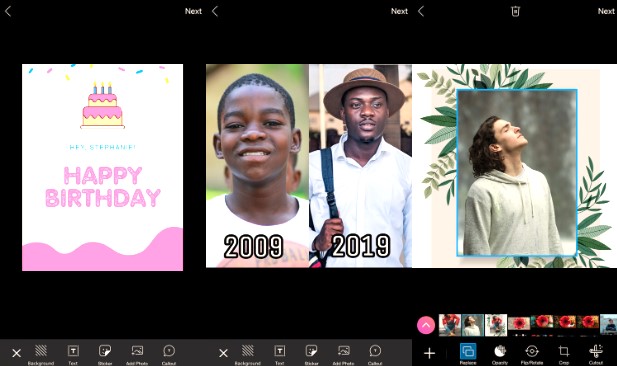
Task: Expand the photo tray with the pink arrow
Action: tap(426, 325)
